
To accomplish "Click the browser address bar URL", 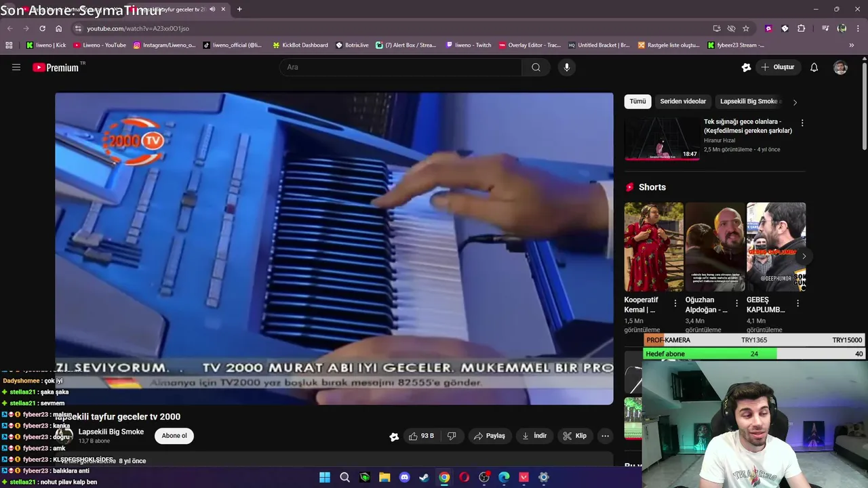I will click(138, 28).
